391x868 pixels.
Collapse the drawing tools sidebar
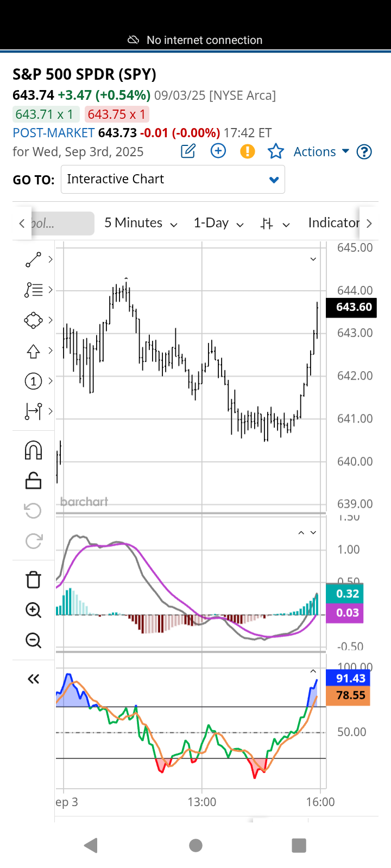pos(34,679)
